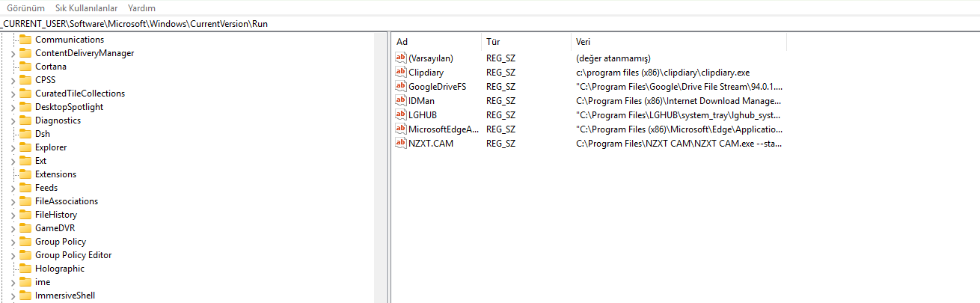Expand the Feeds key
The image size is (980, 303).
[x=13, y=188]
